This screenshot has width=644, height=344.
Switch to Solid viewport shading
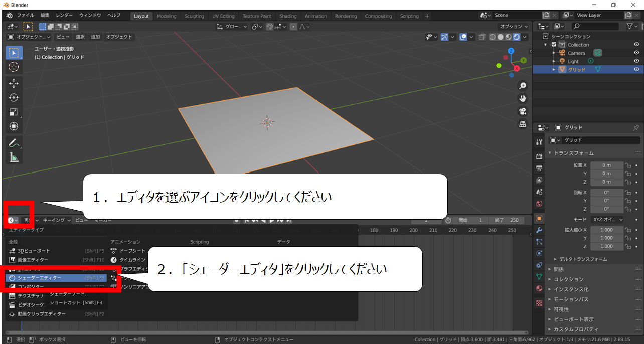pyautogui.click(x=501, y=37)
